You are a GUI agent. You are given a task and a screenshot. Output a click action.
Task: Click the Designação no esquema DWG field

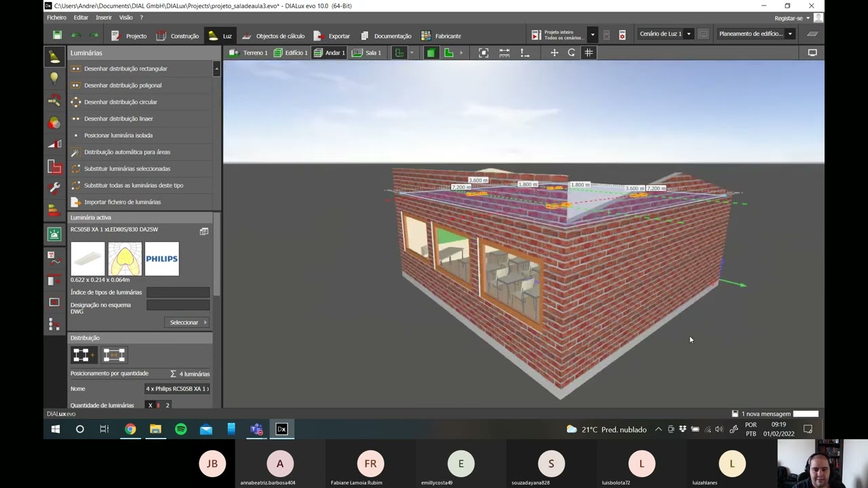tap(178, 305)
